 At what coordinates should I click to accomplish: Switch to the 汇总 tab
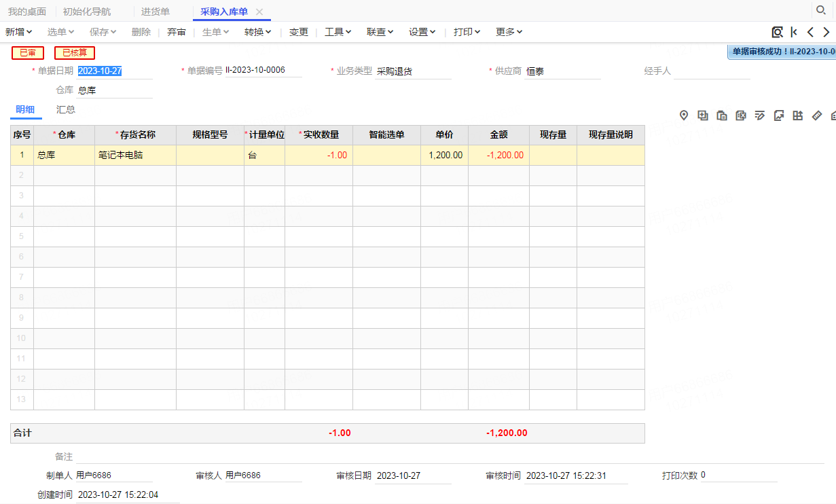[66, 109]
